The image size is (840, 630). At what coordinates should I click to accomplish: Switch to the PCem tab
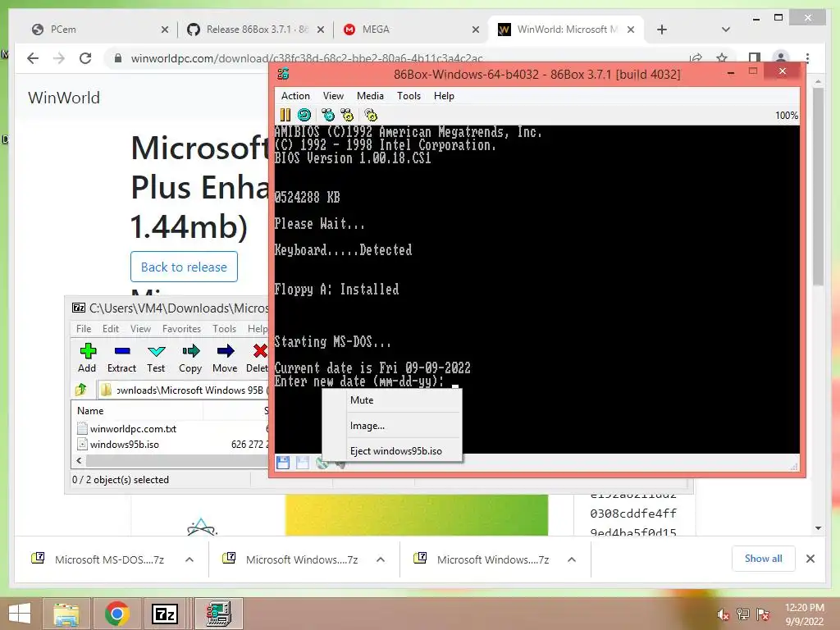(x=99, y=30)
